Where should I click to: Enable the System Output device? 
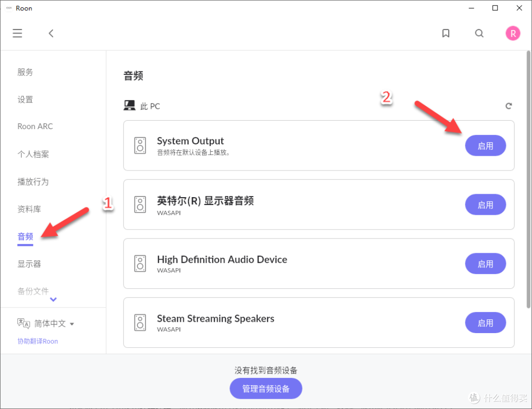486,145
